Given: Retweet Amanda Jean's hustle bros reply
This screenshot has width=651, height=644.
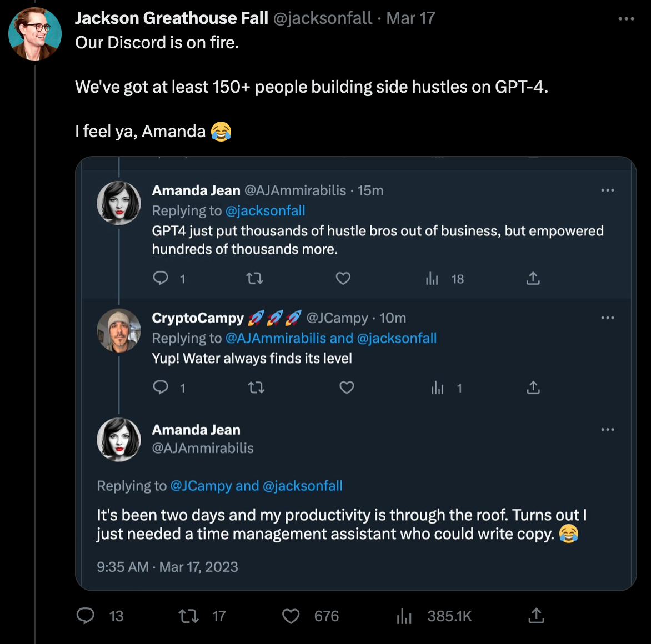Looking at the screenshot, I should 254,278.
